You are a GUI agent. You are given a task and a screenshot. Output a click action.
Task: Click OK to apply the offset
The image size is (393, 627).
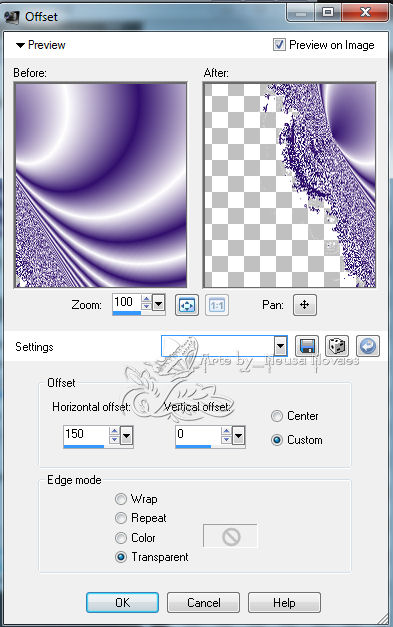tap(122, 602)
